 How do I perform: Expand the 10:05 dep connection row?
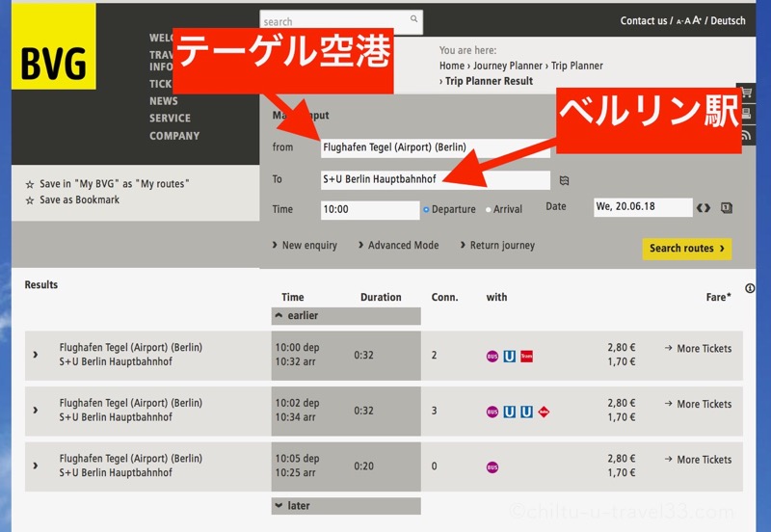(x=36, y=465)
